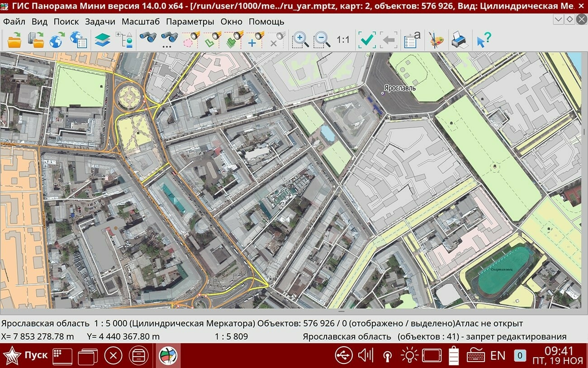Expand the down-arrow button at top right
The image size is (588, 368).
[x=559, y=19]
